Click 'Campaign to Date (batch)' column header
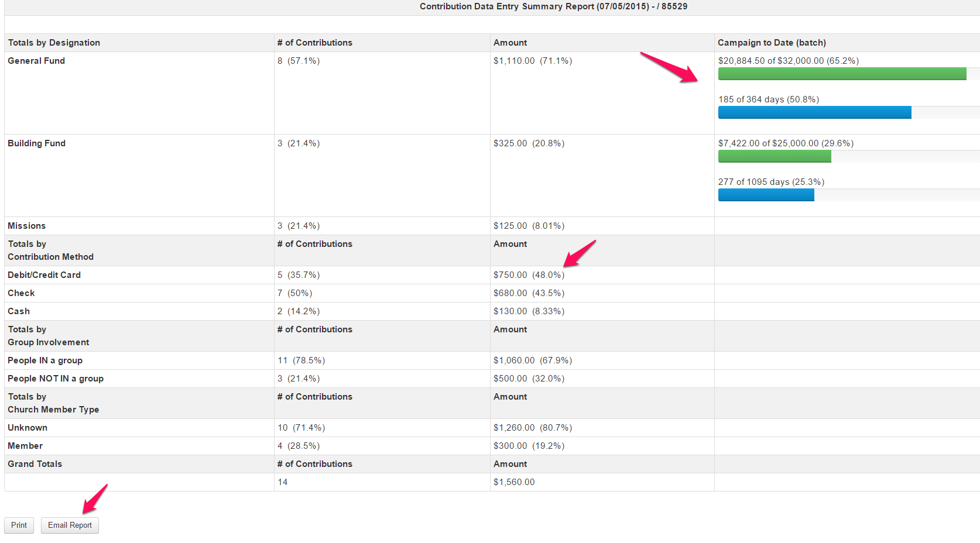 [772, 43]
